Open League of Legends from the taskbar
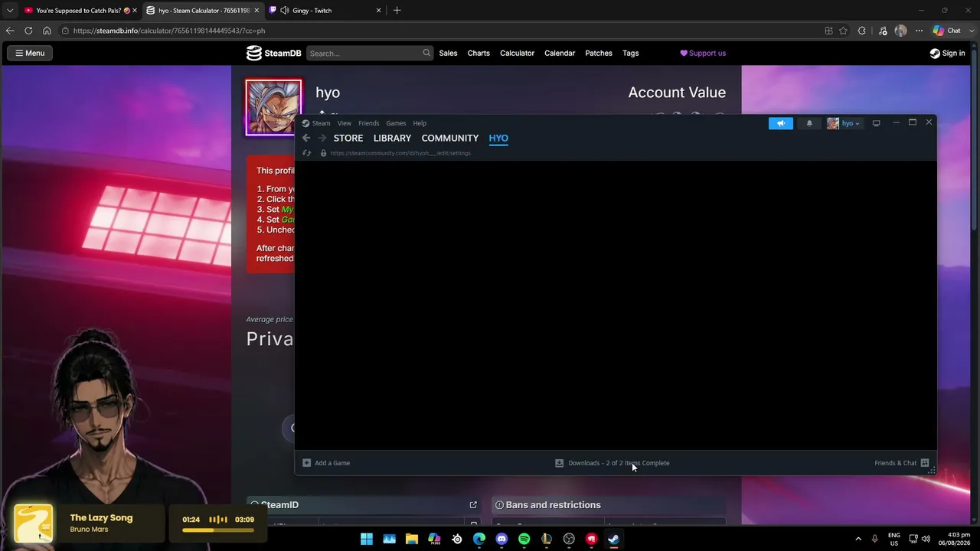980x551 pixels. click(x=547, y=539)
